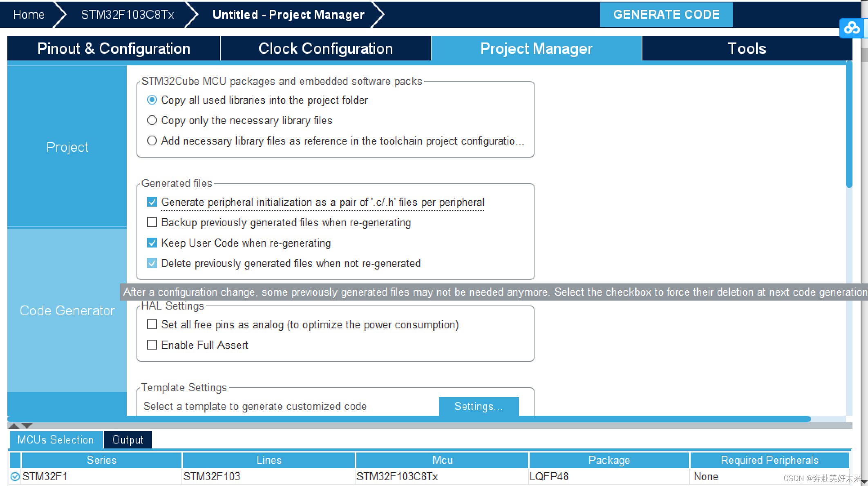Click the cloud icon at top right
The image size is (868, 486).
coord(852,28)
